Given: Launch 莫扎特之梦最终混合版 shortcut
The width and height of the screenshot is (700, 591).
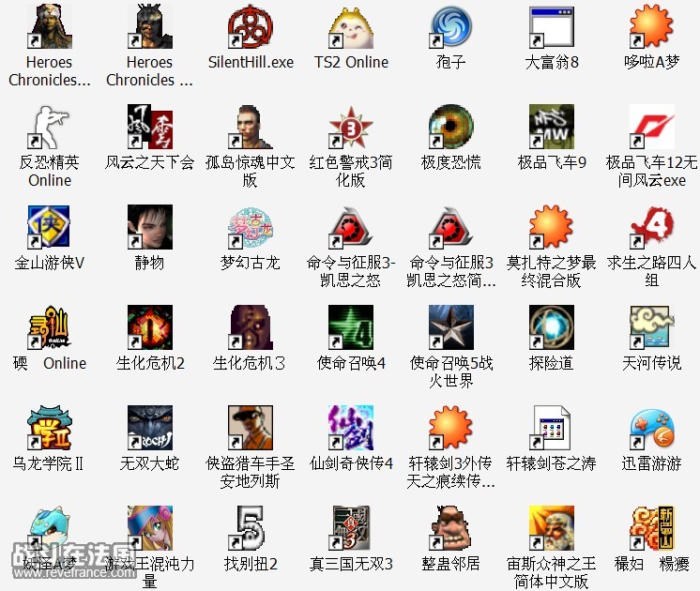Looking at the screenshot, I should 552,227.
